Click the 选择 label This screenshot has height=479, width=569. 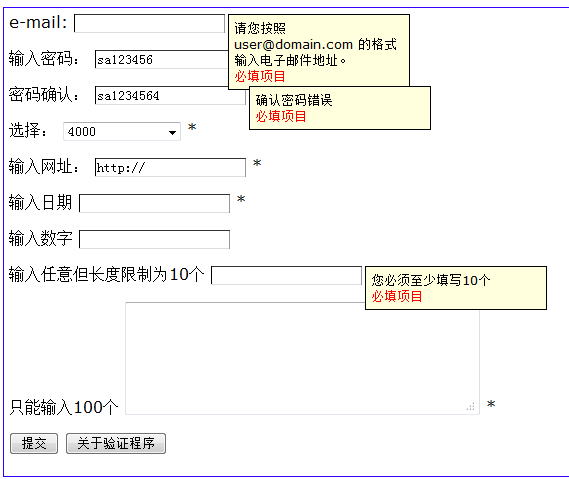[x=28, y=131]
